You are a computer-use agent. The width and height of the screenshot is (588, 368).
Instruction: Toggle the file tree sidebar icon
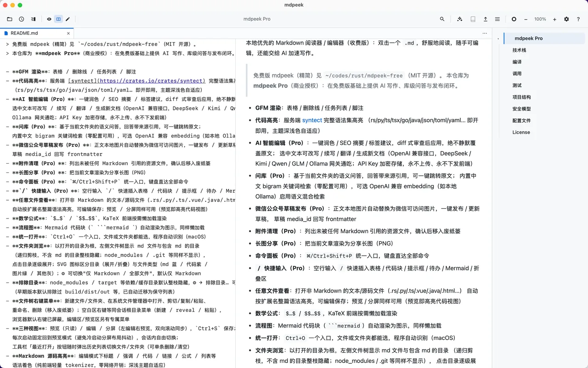pos(34,19)
